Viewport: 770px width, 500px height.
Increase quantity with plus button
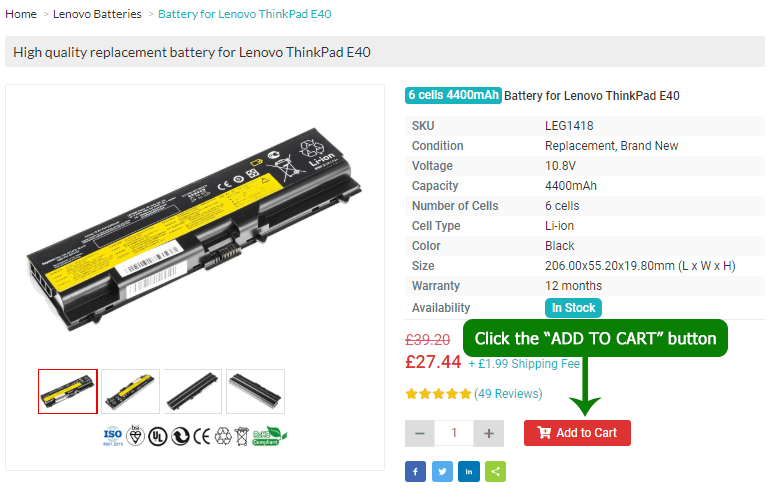click(x=488, y=433)
